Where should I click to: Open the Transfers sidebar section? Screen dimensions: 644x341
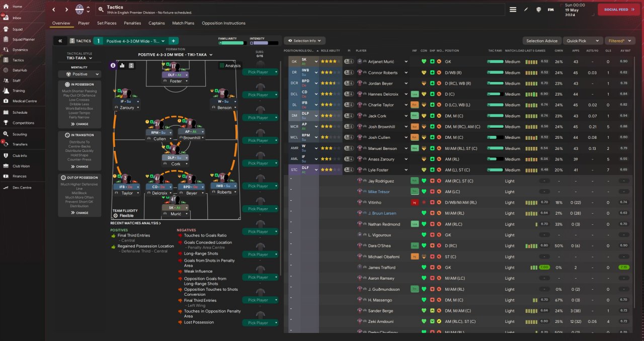[x=20, y=144]
